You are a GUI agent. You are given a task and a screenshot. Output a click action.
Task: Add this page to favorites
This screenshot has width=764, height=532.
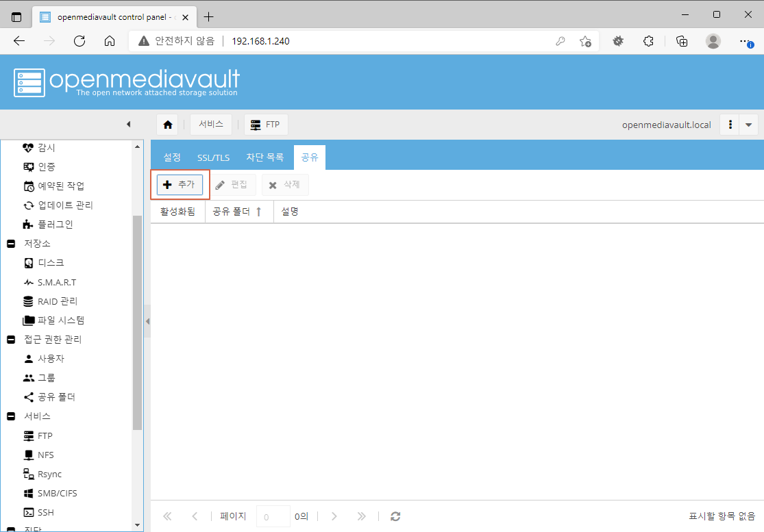pyautogui.click(x=585, y=41)
